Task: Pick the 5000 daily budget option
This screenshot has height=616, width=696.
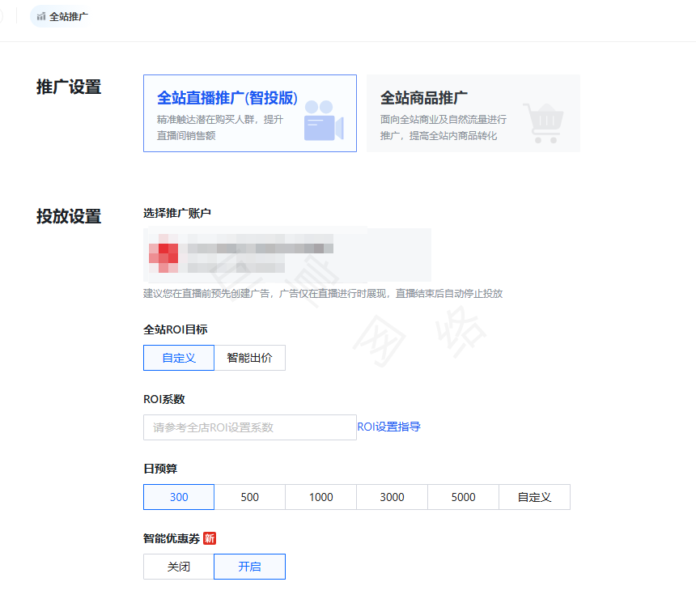Action: tap(463, 496)
